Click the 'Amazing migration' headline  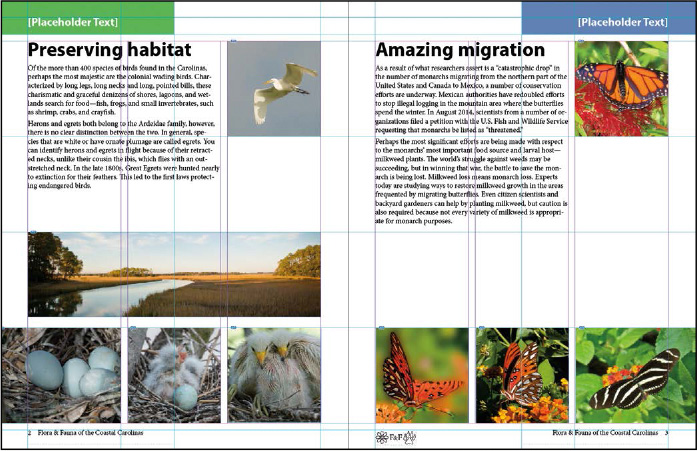(x=460, y=50)
